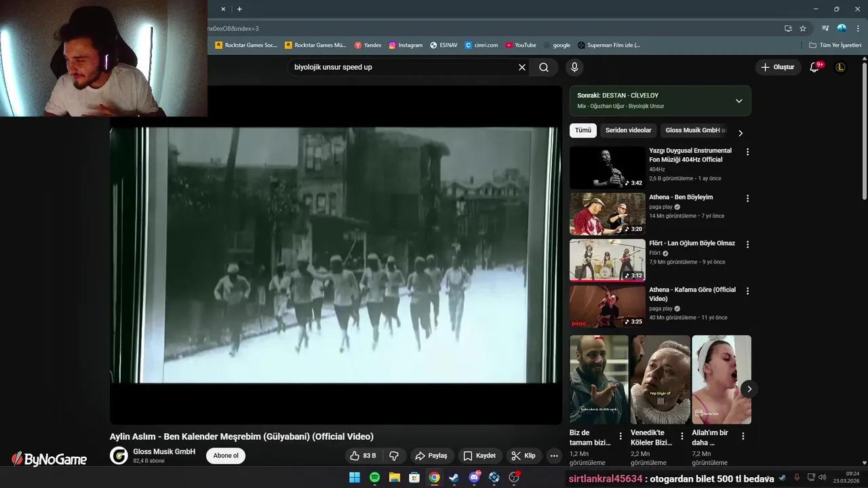868x488 pixels.
Task: Clear the YouTube search box text
Action: click(x=522, y=67)
